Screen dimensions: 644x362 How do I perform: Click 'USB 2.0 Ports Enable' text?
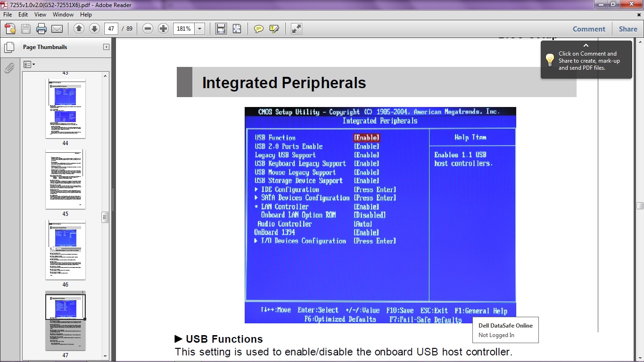click(289, 146)
